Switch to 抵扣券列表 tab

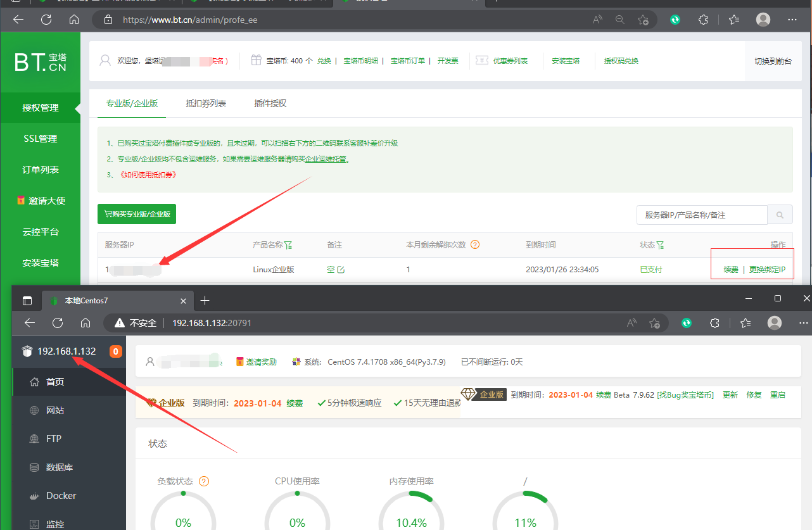click(x=206, y=103)
